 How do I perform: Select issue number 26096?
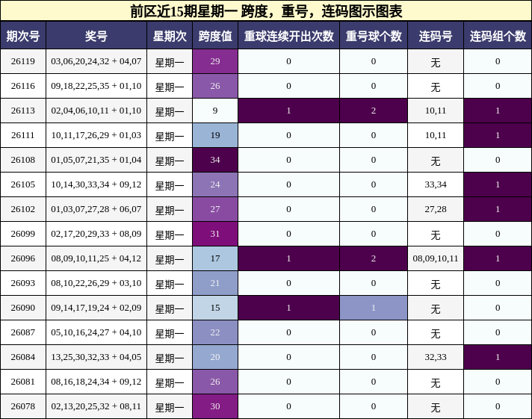23,258
